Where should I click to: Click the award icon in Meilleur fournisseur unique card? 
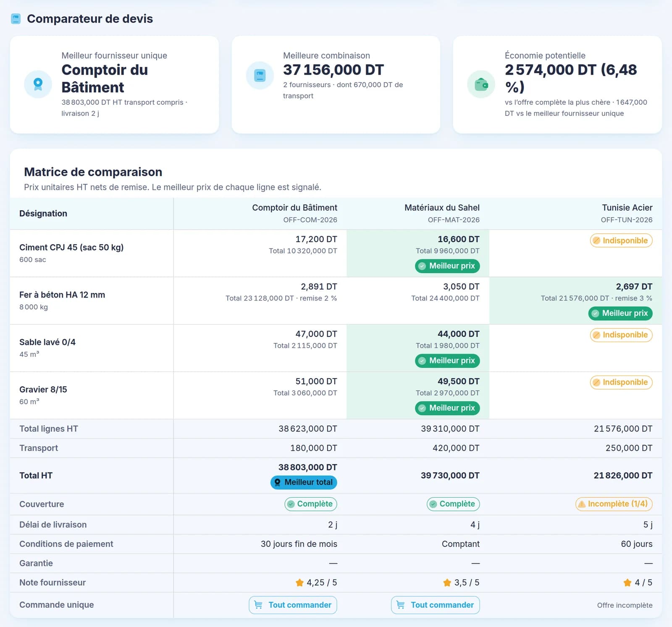38,84
